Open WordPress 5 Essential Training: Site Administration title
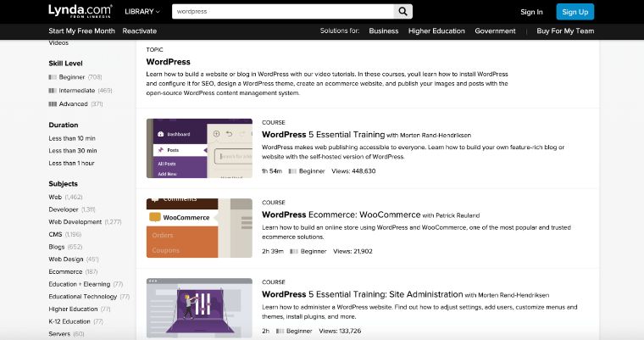 click(x=362, y=294)
